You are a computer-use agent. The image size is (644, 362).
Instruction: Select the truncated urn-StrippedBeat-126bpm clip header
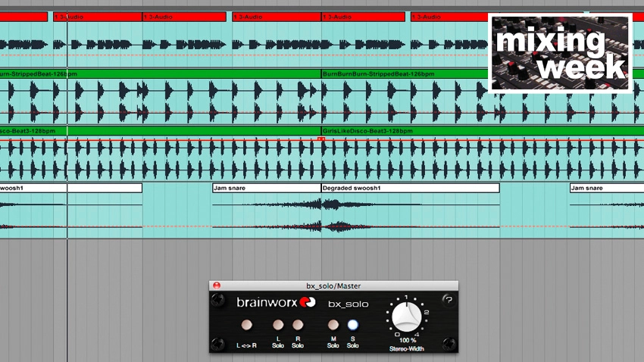[x=160, y=74]
